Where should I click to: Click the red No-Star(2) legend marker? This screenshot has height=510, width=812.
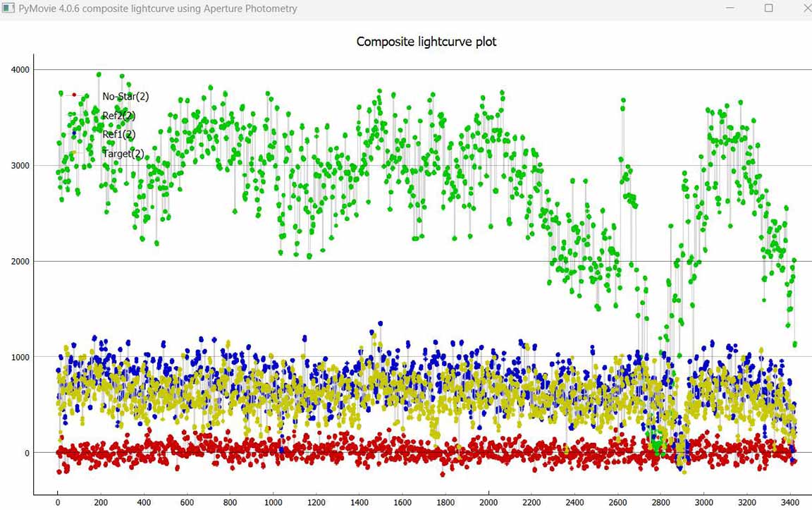pyautogui.click(x=74, y=95)
